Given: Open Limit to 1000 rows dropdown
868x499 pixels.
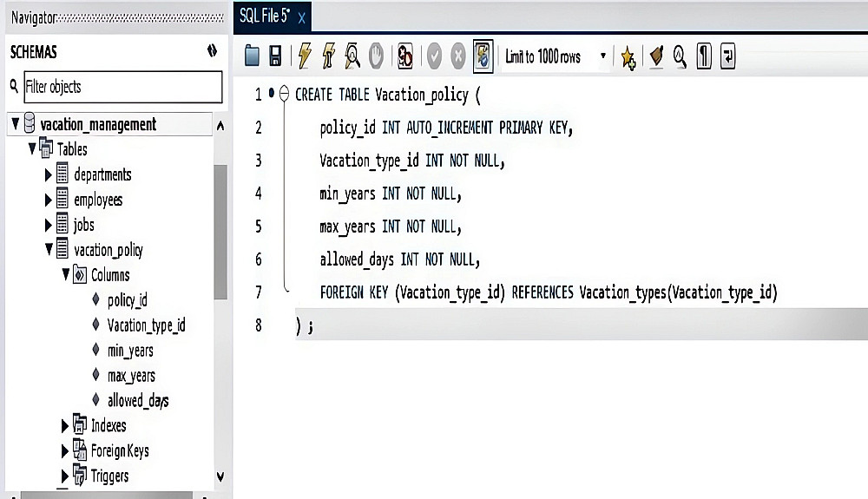Looking at the screenshot, I should click(556, 56).
